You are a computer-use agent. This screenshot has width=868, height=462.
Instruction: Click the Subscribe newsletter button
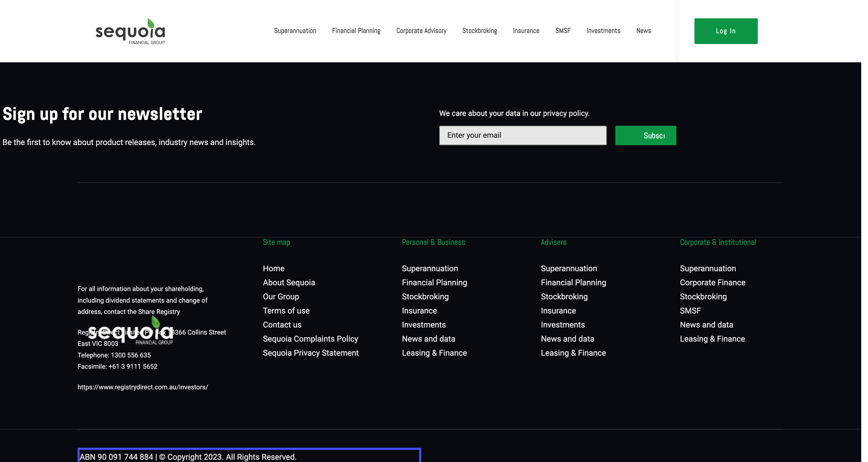(x=645, y=135)
